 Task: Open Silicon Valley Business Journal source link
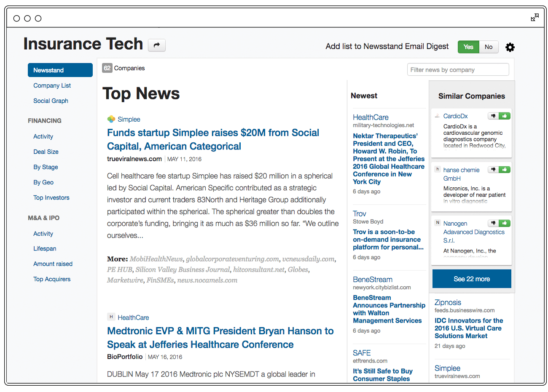[x=183, y=269]
